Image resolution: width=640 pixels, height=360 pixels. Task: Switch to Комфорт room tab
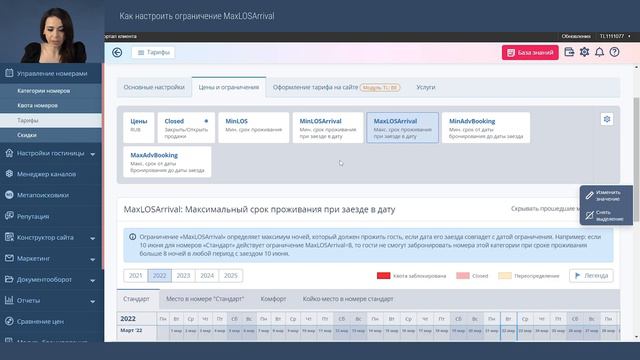pos(273,299)
